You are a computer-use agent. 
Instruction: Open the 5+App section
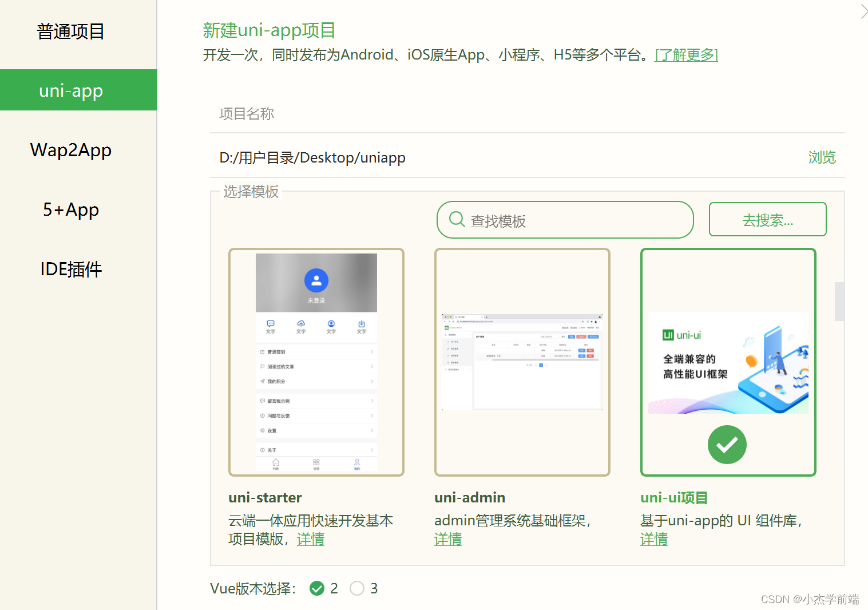(70, 209)
